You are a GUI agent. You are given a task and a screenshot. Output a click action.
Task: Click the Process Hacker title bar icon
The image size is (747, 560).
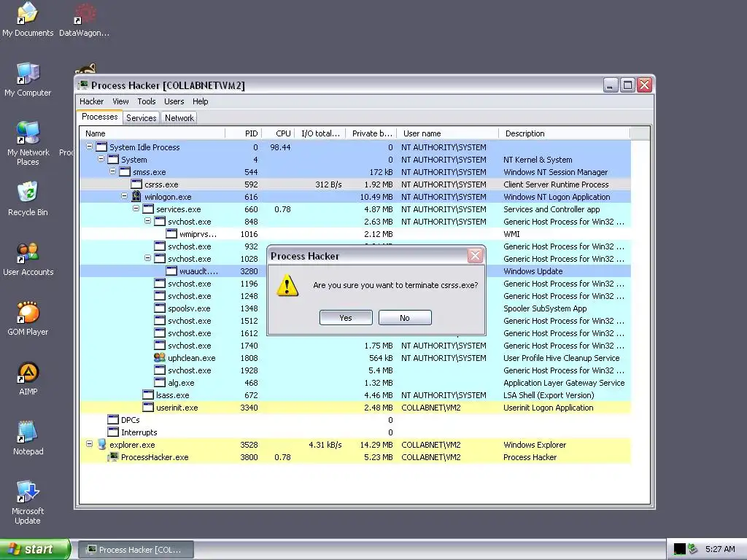[x=83, y=85]
